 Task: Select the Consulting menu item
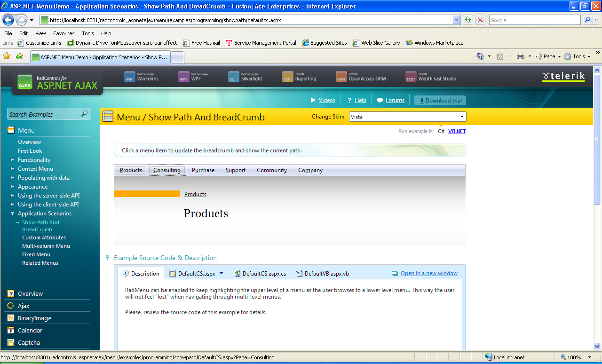pos(167,170)
